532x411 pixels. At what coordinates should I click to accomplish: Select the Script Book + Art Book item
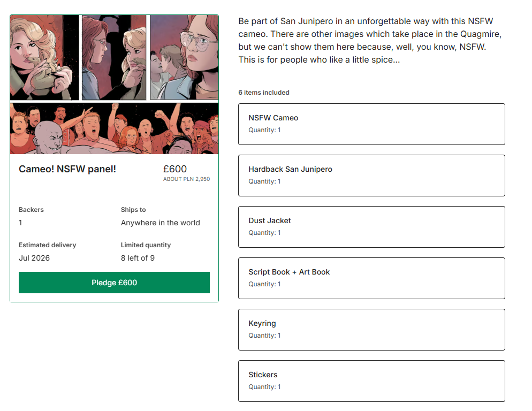(371, 278)
